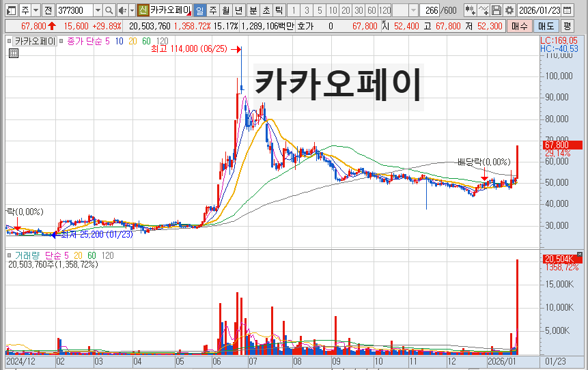
Task: Select the 60-day MA legend label
Action: pos(146,41)
